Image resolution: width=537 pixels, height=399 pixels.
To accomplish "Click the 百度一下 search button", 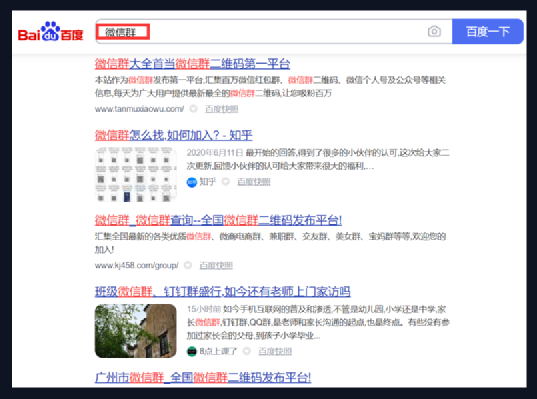I will coord(488,32).
